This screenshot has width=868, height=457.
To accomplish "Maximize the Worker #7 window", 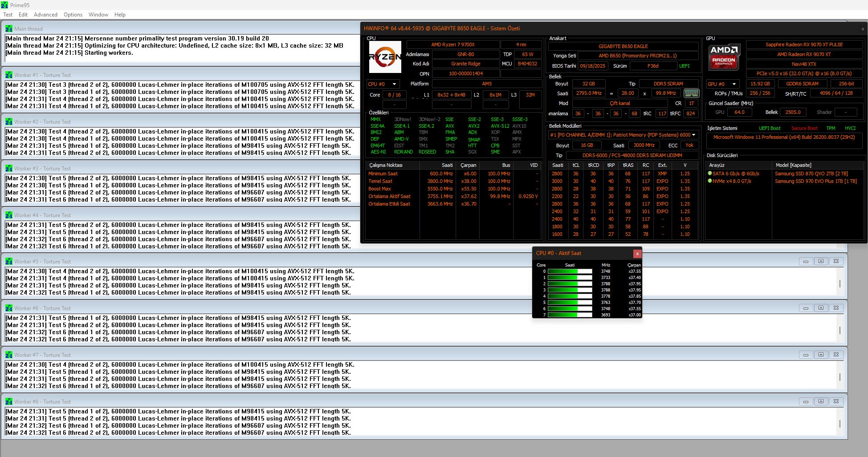I will click(x=821, y=355).
